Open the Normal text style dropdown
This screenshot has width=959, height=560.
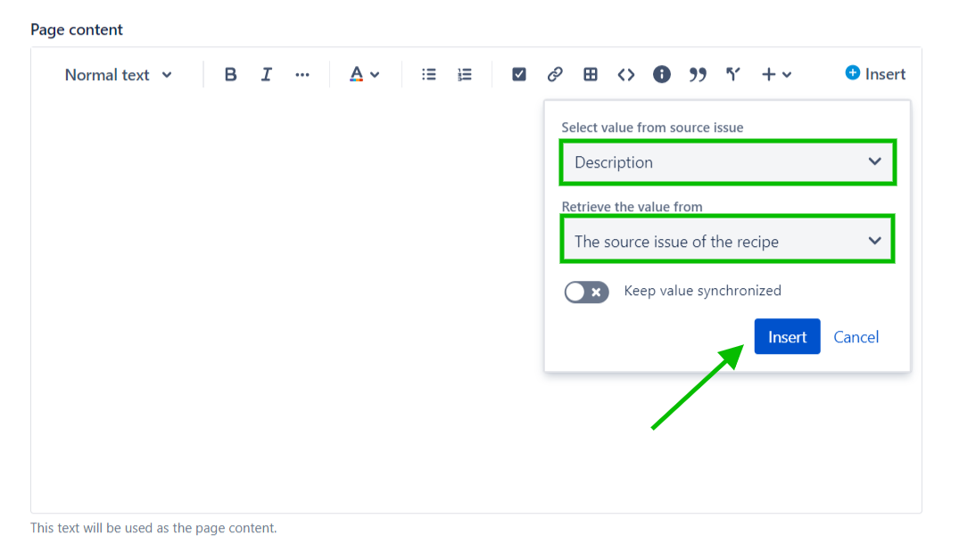(x=118, y=75)
